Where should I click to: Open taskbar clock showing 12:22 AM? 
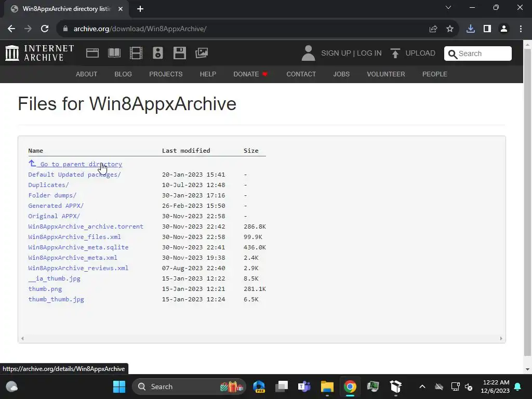(495, 387)
